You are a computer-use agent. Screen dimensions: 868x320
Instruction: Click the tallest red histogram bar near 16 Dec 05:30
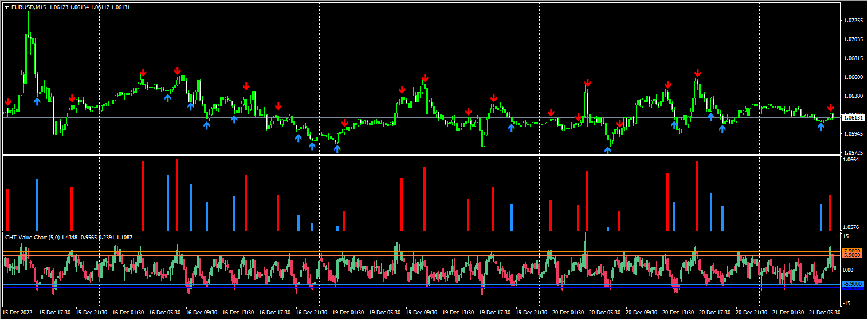pyautogui.click(x=177, y=195)
